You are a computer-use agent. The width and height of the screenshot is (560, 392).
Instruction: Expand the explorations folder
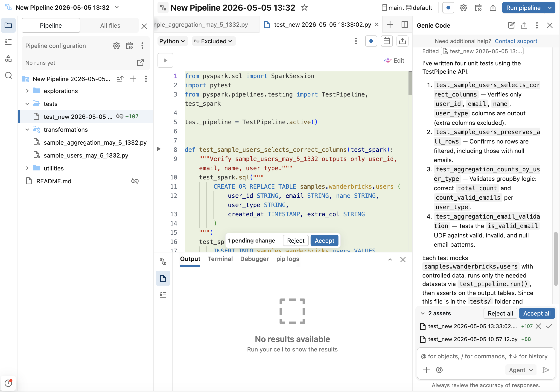click(x=27, y=91)
